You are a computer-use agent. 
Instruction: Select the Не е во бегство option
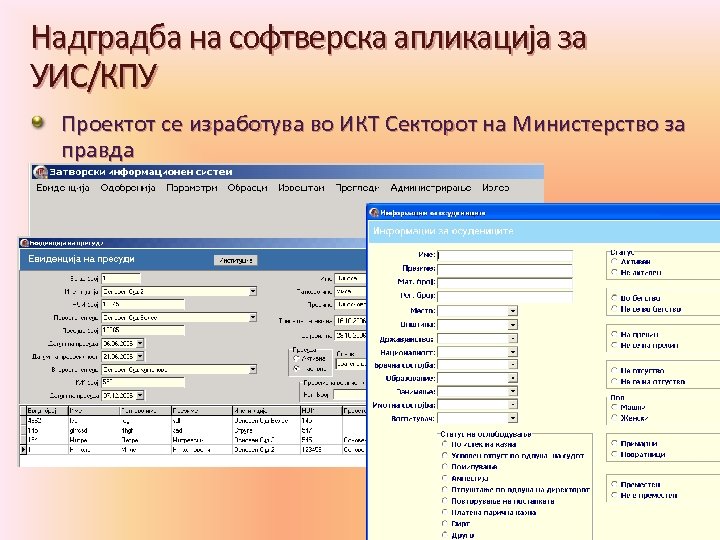pyautogui.click(x=614, y=309)
